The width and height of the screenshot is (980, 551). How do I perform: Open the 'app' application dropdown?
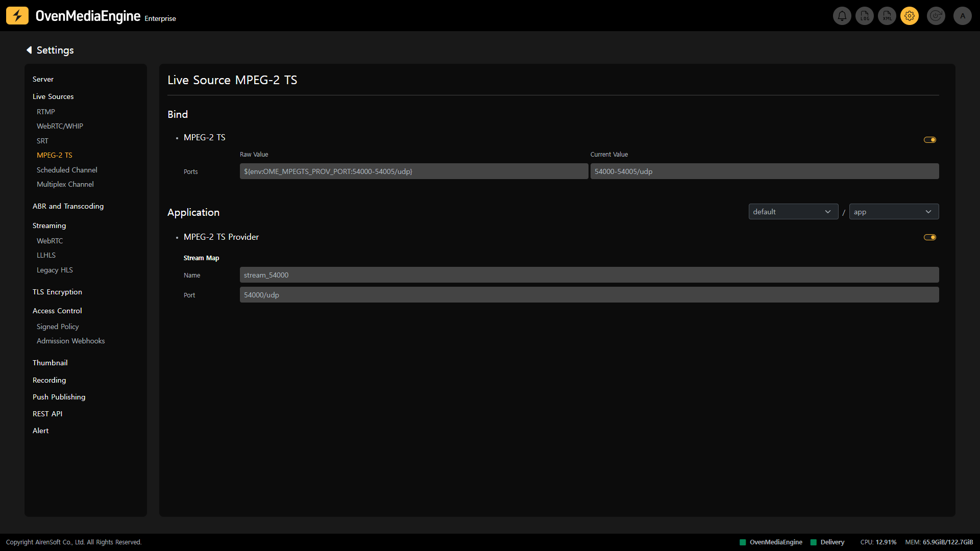(x=893, y=212)
